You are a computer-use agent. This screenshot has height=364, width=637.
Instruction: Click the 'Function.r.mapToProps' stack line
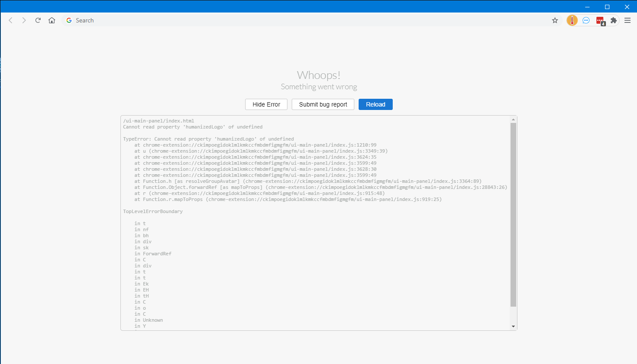pos(288,199)
